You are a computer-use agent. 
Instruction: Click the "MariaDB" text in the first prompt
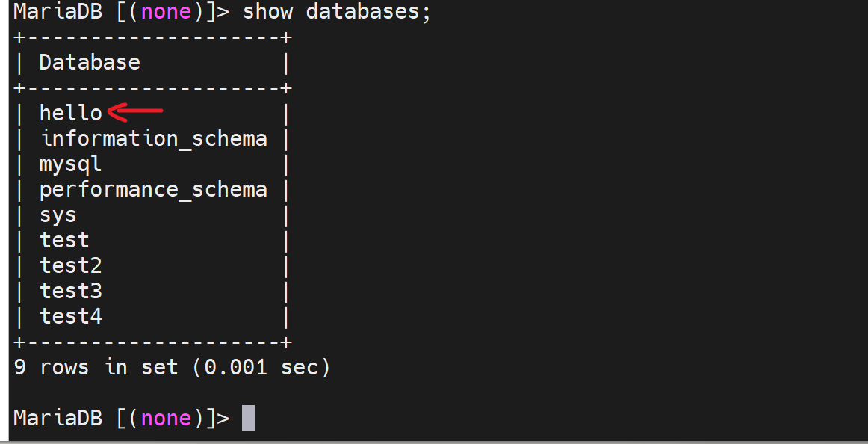coord(58,12)
